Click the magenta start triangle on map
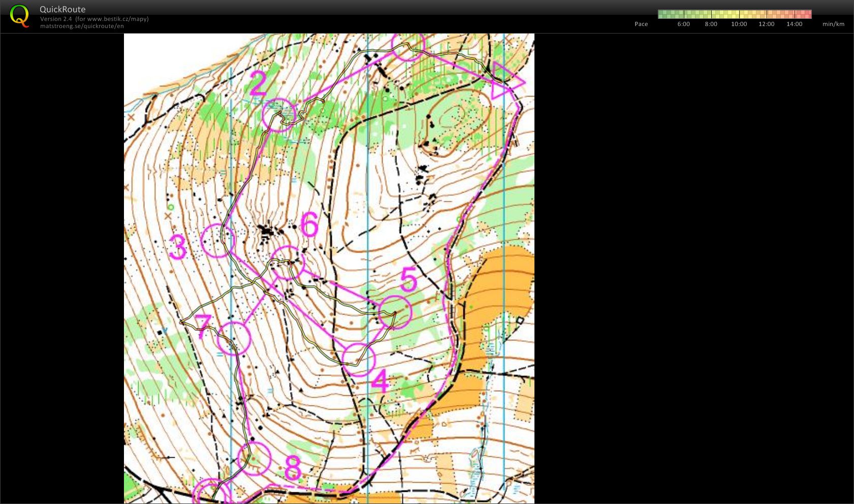Image resolution: width=854 pixels, height=504 pixels. coord(507,80)
